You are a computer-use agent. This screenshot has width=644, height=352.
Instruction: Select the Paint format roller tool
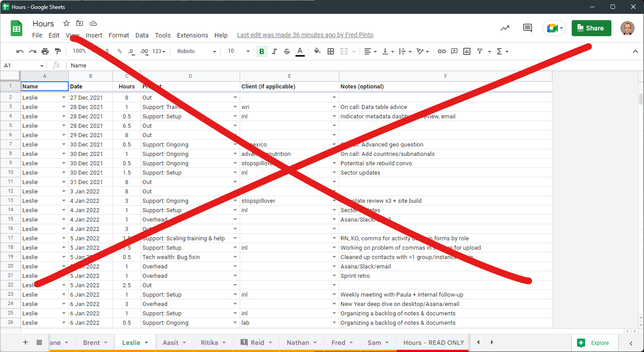click(x=58, y=51)
